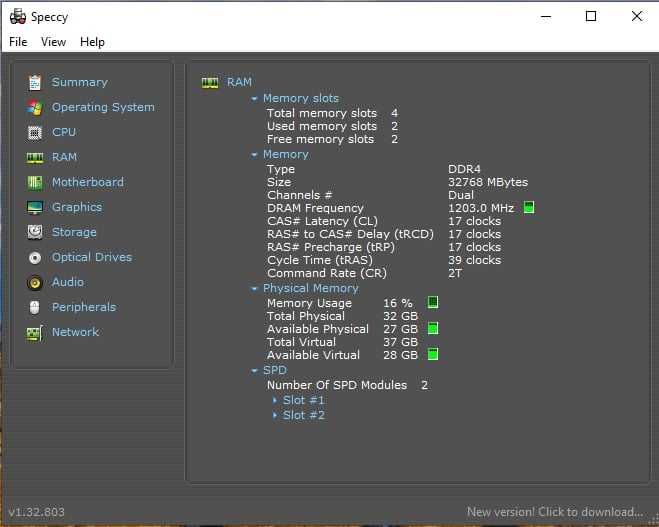Go to the Summary section
The width and height of the screenshot is (659, 527).
80,82
